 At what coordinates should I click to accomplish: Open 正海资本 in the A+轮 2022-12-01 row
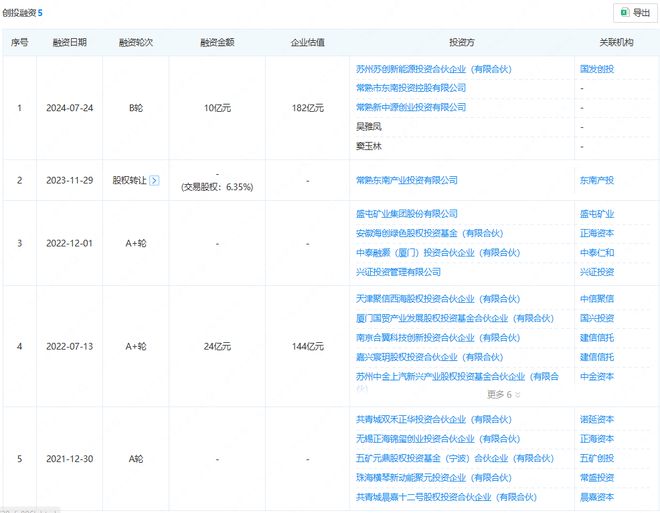point(597,233)
